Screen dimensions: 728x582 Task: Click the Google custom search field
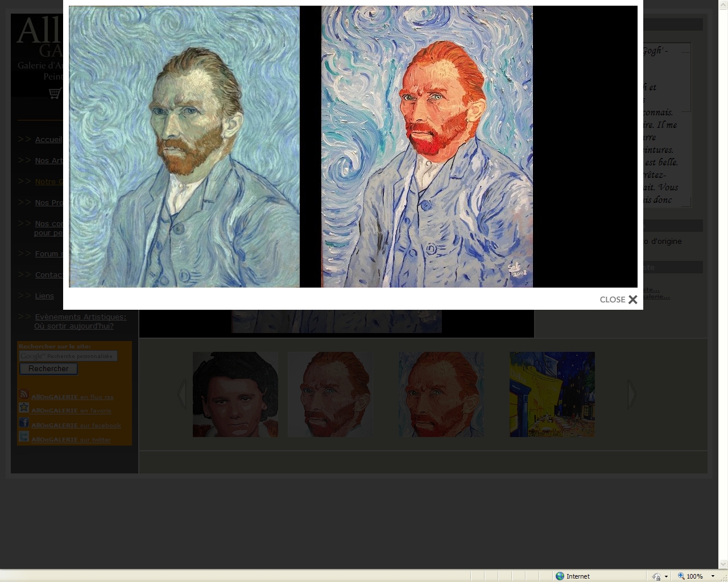point(68,356)
